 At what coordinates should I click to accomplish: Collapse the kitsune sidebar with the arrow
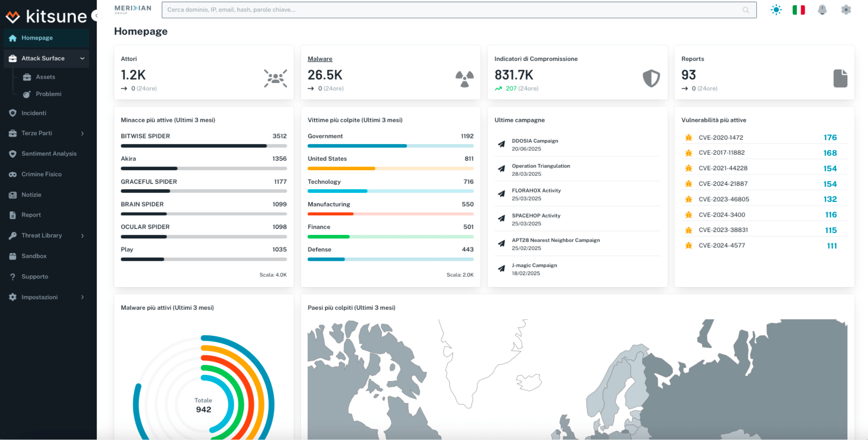(96, 16)
